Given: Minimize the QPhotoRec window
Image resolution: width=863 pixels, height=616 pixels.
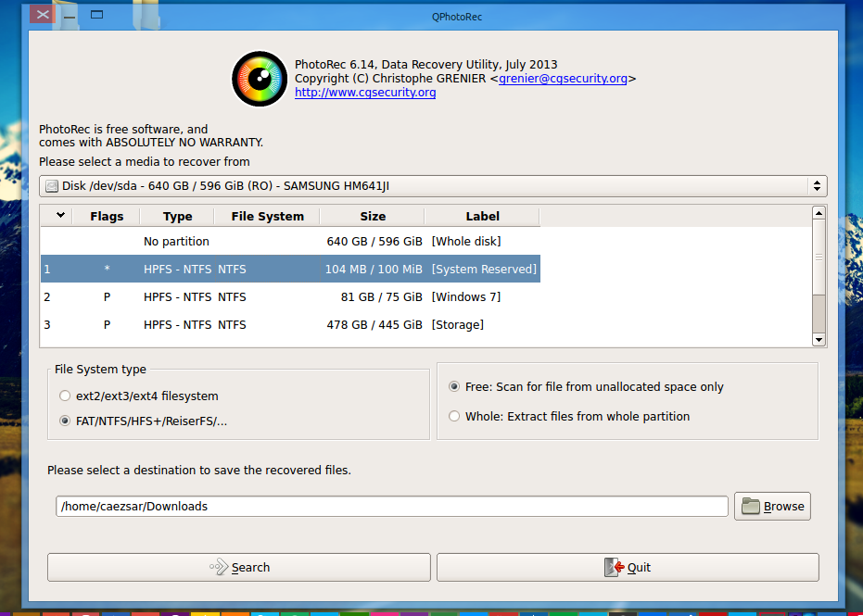Looking at the screenshot, I should pyautogui.click(x=70, y=16).
